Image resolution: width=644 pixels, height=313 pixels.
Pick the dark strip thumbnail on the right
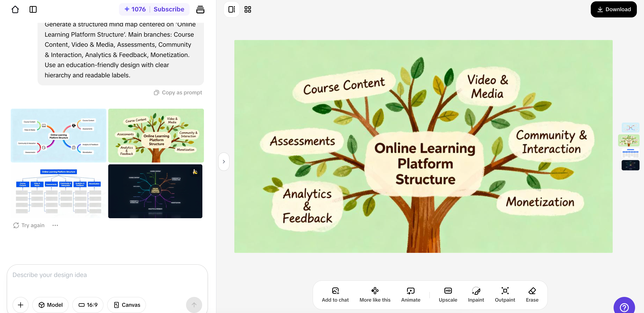point(630,165)
